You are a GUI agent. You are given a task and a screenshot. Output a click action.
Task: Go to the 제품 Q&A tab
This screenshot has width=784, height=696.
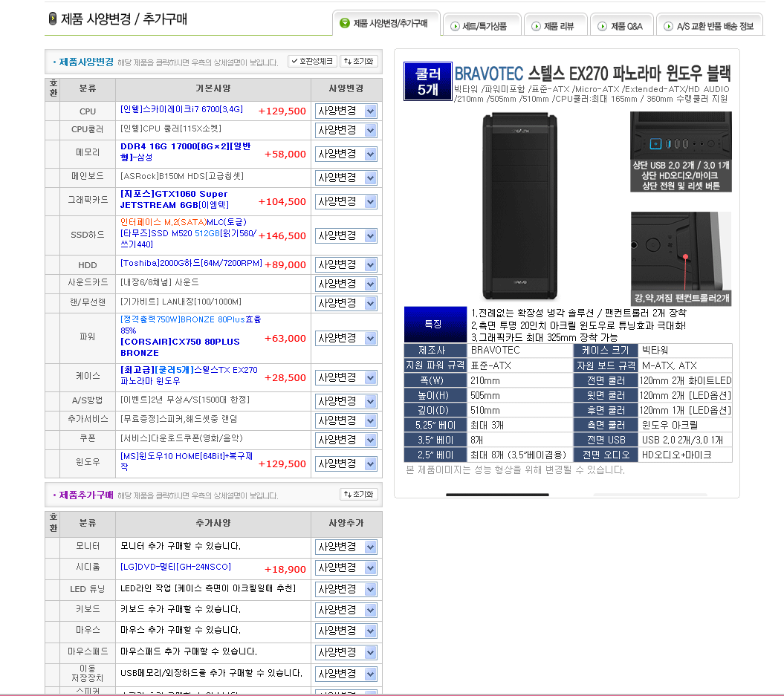622,26
